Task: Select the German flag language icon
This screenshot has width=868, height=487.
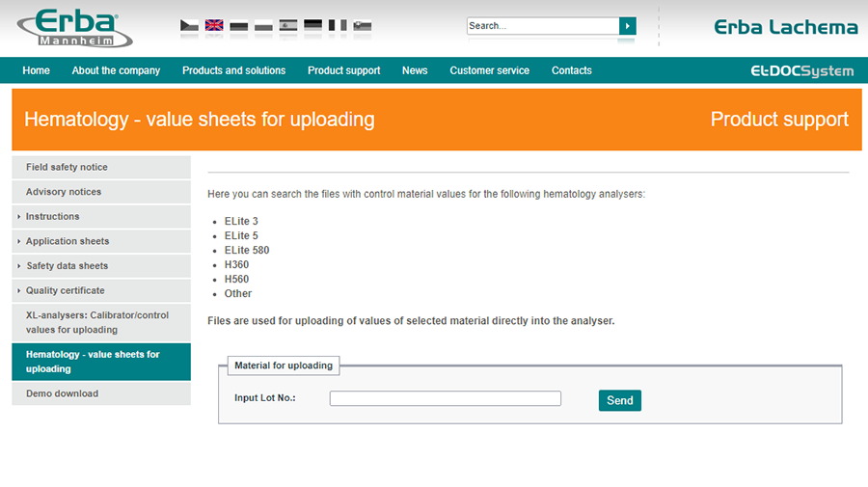Action: tap(312, 25)
